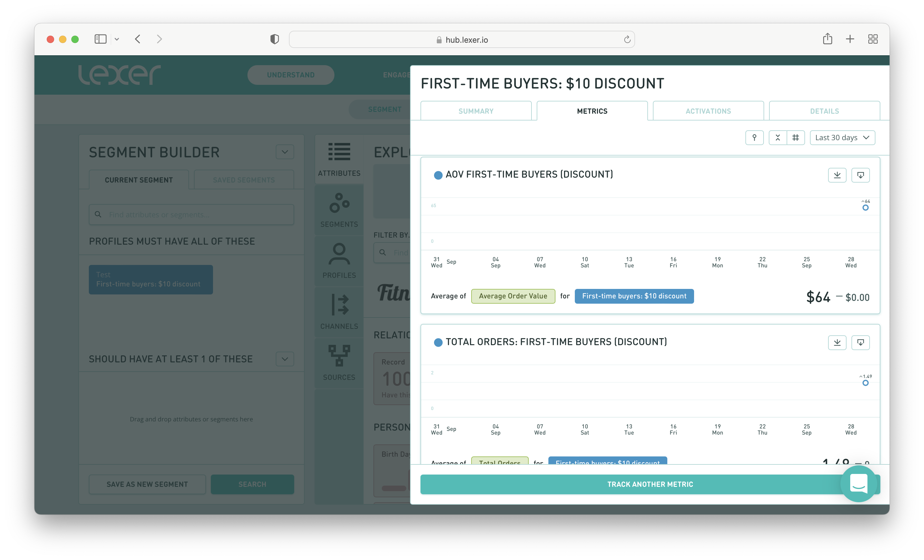Reload the page in Safari
Viewport: 924px width, 560px height.
coord(627,39)
